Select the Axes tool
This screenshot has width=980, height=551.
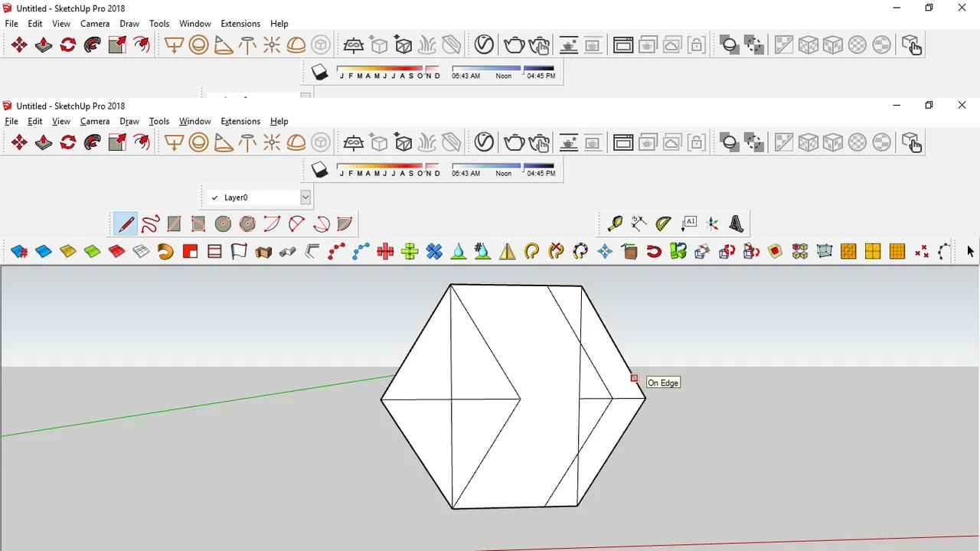point(713,224)
